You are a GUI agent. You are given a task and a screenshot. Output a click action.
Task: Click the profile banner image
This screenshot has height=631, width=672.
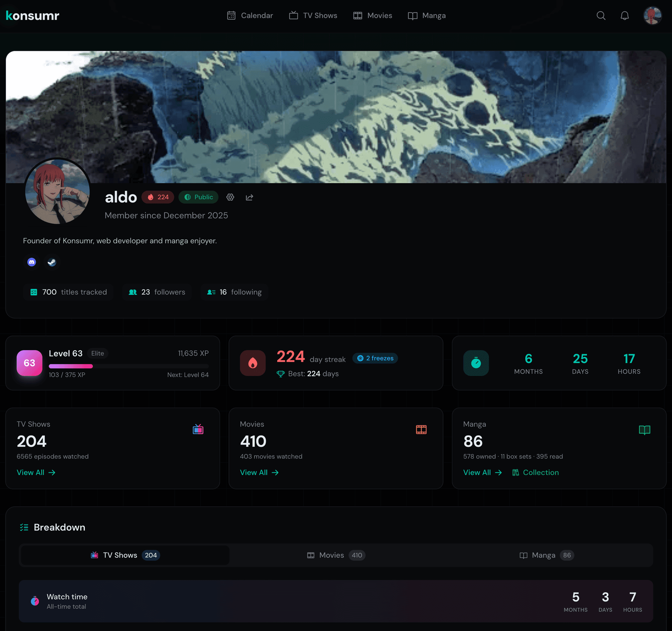[x=336, y=117]
